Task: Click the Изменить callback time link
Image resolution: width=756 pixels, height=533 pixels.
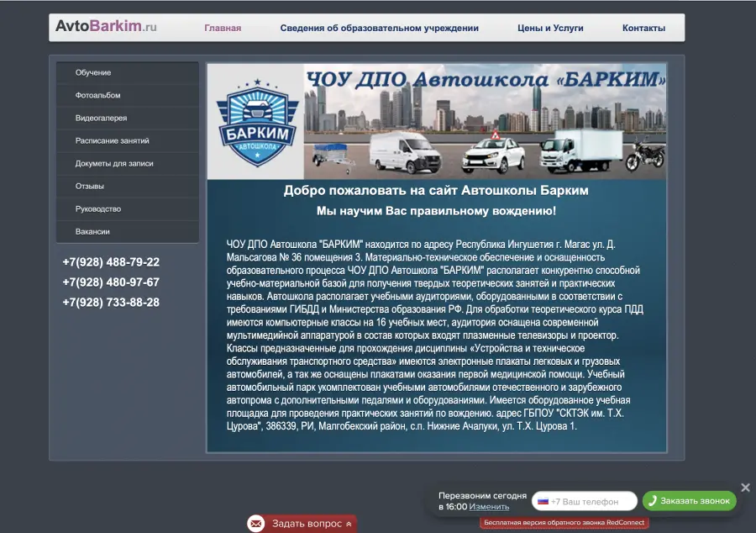Action: [489, 507]
